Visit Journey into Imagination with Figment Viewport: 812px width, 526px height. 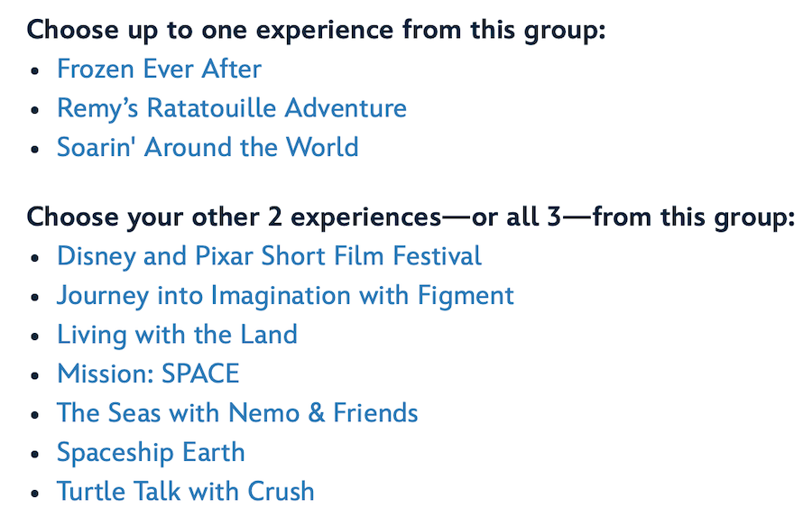pyautogui.click(x=285, y=295)
